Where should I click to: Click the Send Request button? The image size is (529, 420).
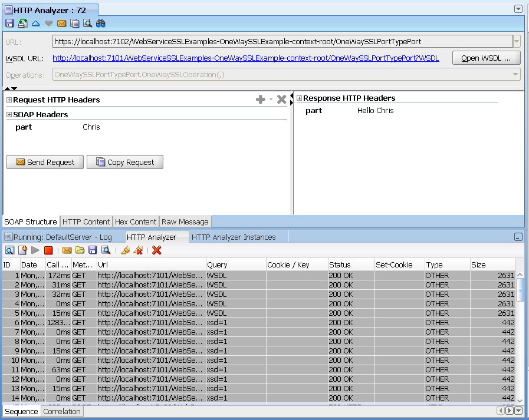(x=45, y=162)
